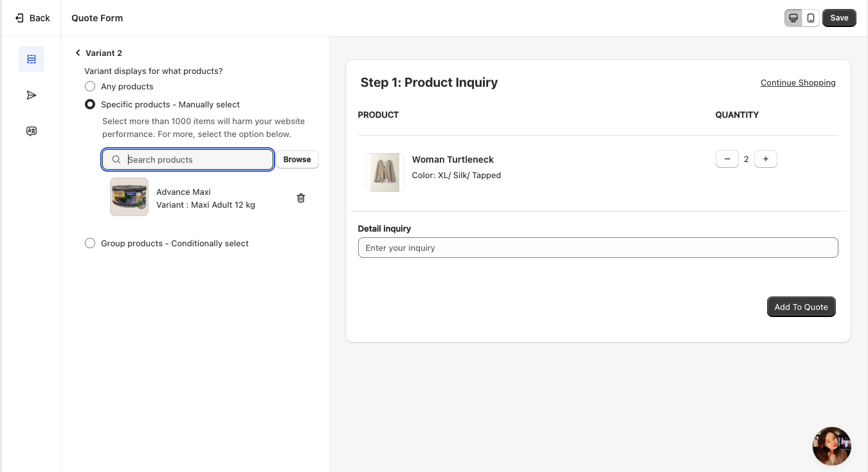Select Specific products - Manually select
This screenshot has height=472, width=868.
pos(90,104)
